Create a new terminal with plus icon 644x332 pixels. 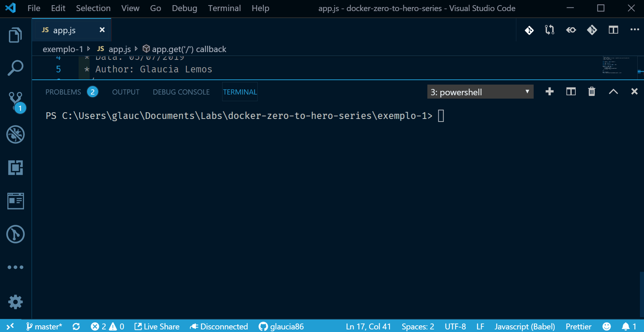pyautogui.click(x=550, y=92)
